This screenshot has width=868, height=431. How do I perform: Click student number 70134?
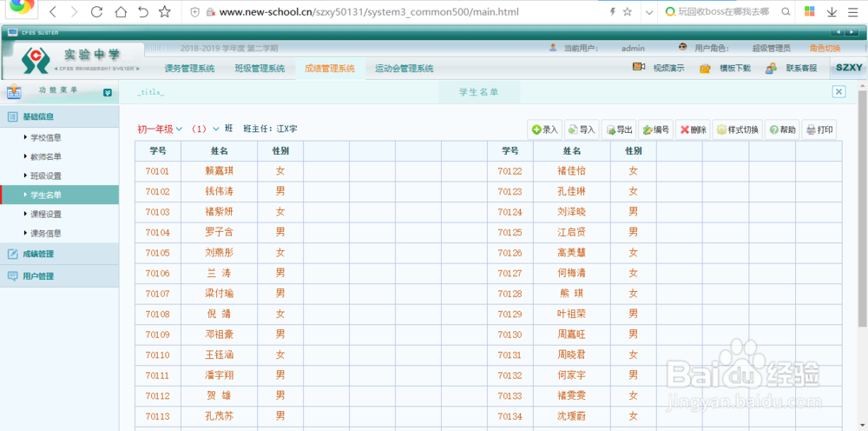click(510, 416)
